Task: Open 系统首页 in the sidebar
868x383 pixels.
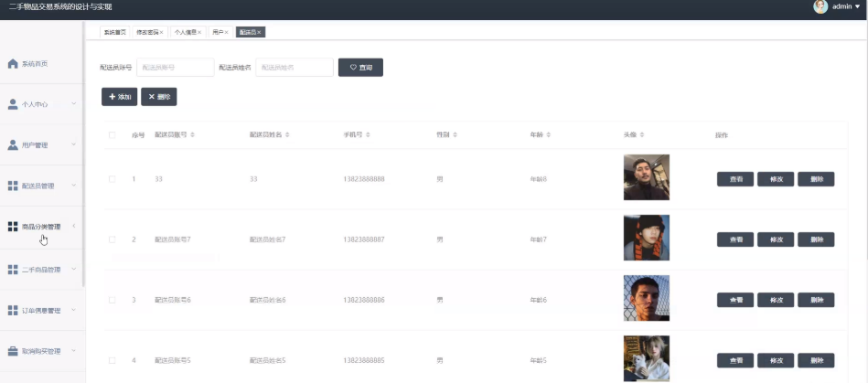Action: point(35,64)
